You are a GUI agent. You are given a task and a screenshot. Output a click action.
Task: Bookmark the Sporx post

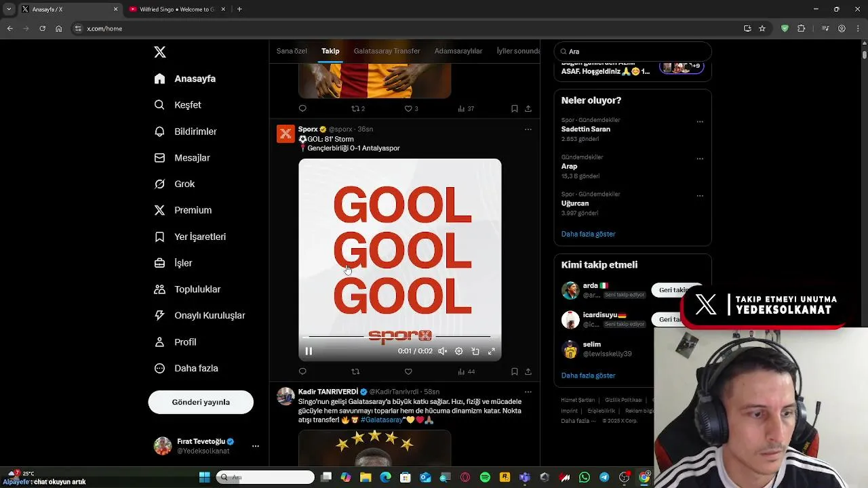tap(515, 371)
